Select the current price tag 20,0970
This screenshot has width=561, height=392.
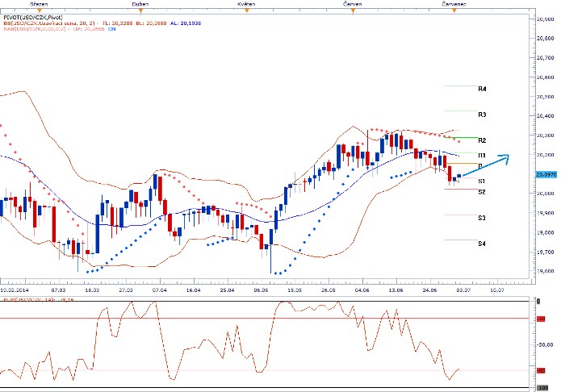coord(545,174)
